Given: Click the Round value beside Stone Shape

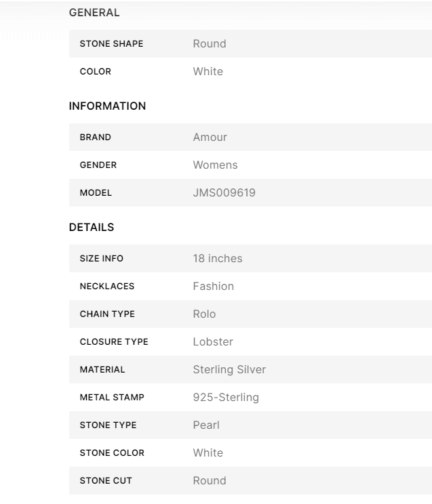Looking at the screenshot, I should 209,44.
